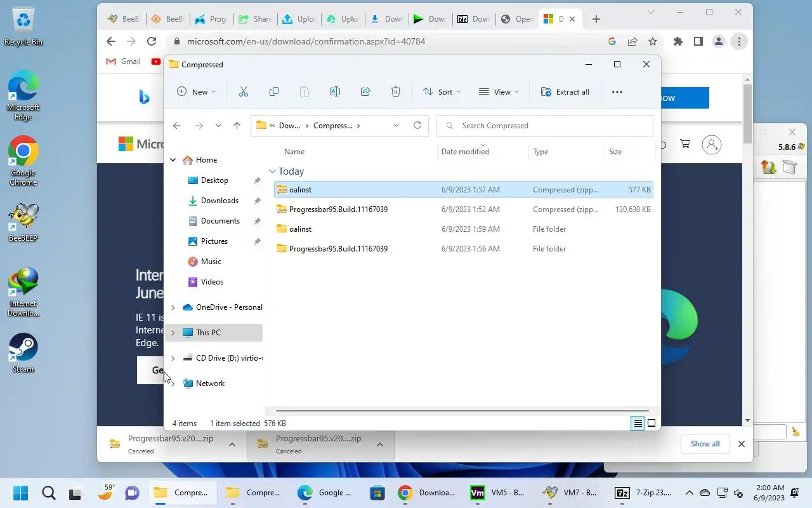The height and width of the screenshot is (508, 812).
Task: Click the Copy icon in Explorer toolbar
Action: coord(274,92)
